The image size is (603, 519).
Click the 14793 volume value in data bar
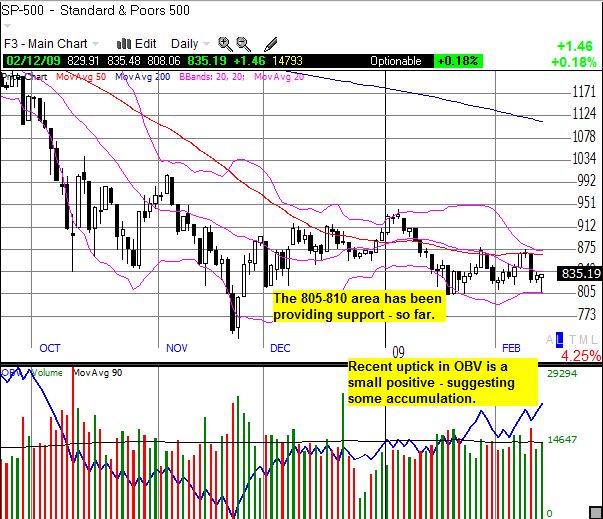point(287,61)
